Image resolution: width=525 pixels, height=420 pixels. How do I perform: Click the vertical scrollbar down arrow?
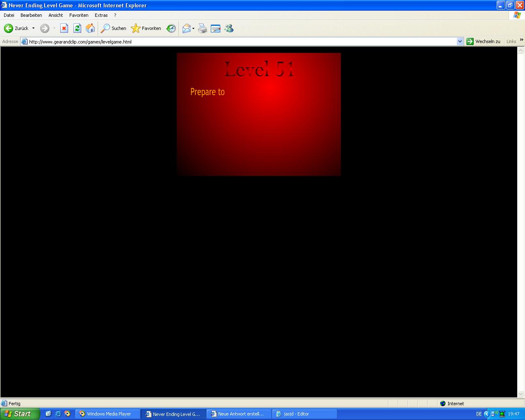click(x=521, y=394)
